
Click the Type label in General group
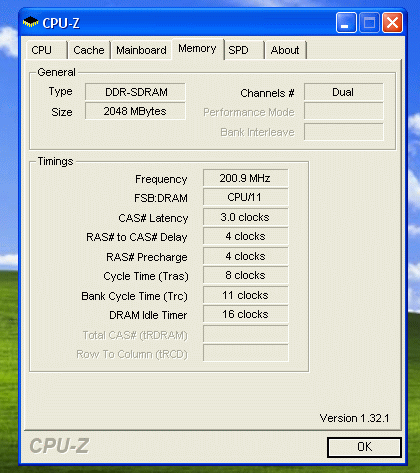click(61, 92)
